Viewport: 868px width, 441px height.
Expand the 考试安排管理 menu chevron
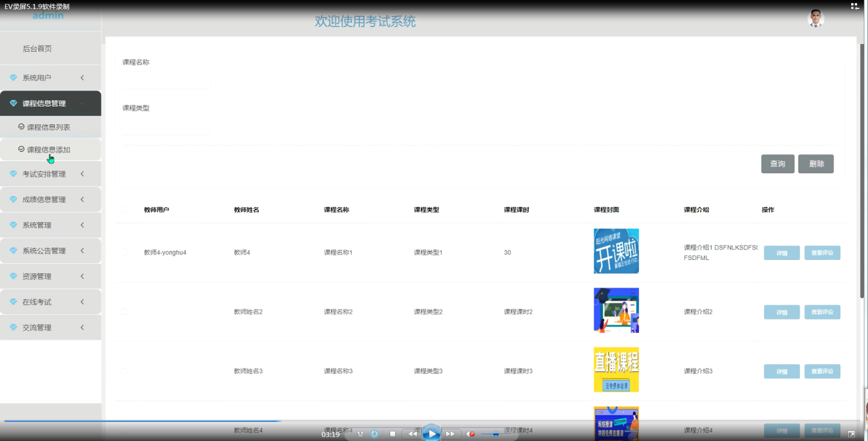click(82, 174)
